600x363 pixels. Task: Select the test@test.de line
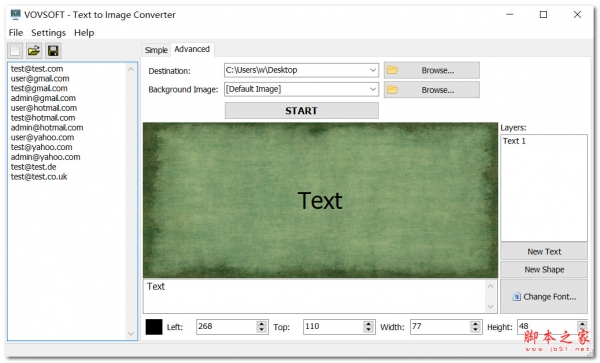(x=33, y=167)
